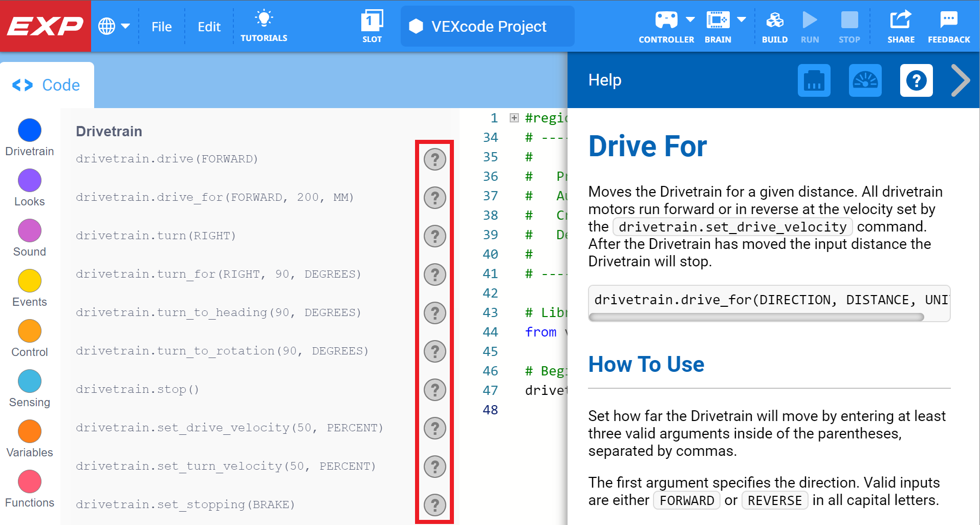980x525 pixels.
Task: Click the VEXcode Project name field
Action: click(x=488, y=27)
